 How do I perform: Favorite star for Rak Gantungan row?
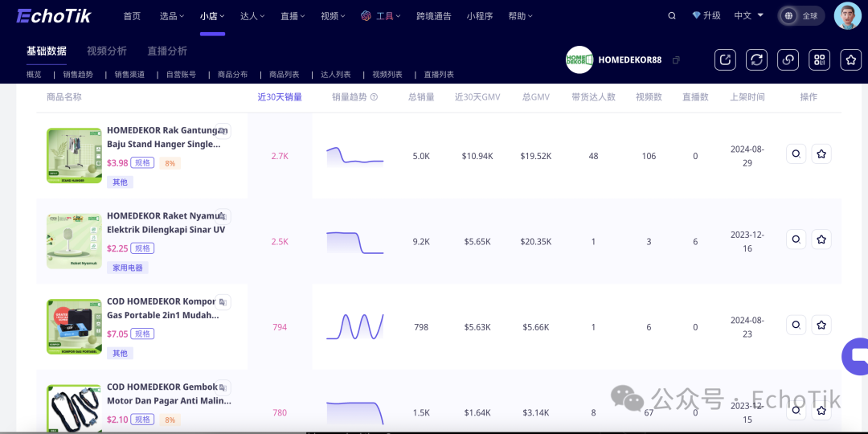[x=821, y=154]
